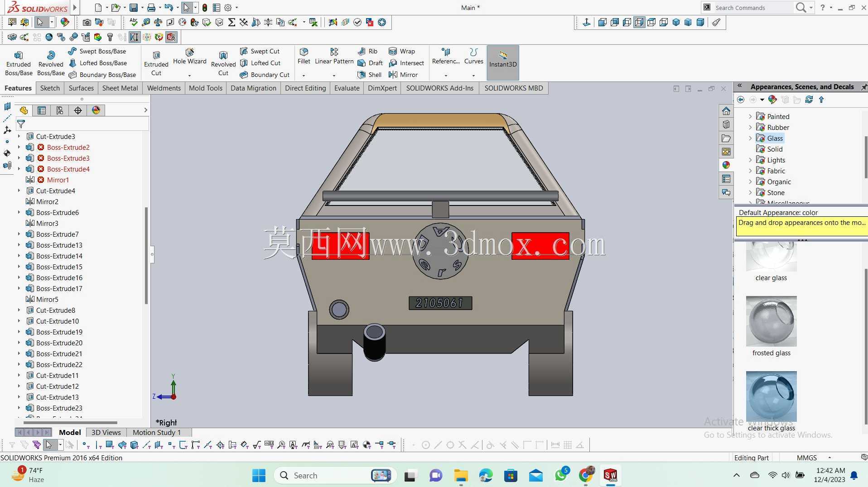Screen dimensions: 868x487
Task: Pick the clear thick glass thumbnail
Action: [771, 396]
